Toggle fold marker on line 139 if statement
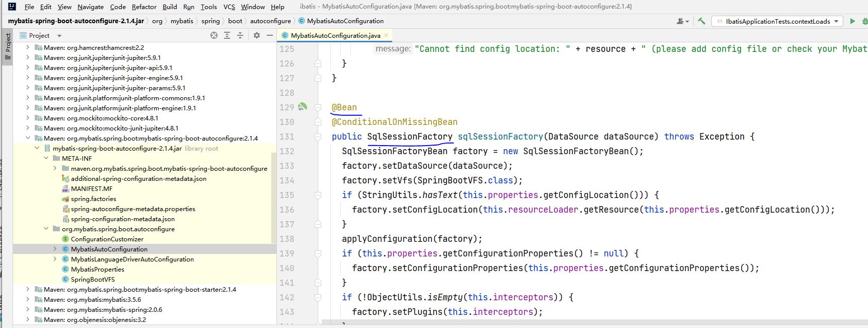The image size is (868, 328). [318, 253]
